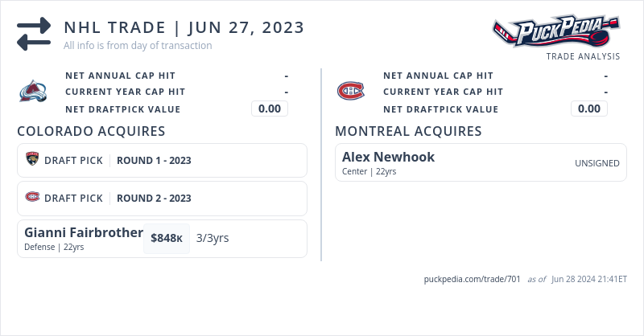Click the Montreal Acquires heading
644x336 pixels.
pyautogui.click(x=408, y=131)
